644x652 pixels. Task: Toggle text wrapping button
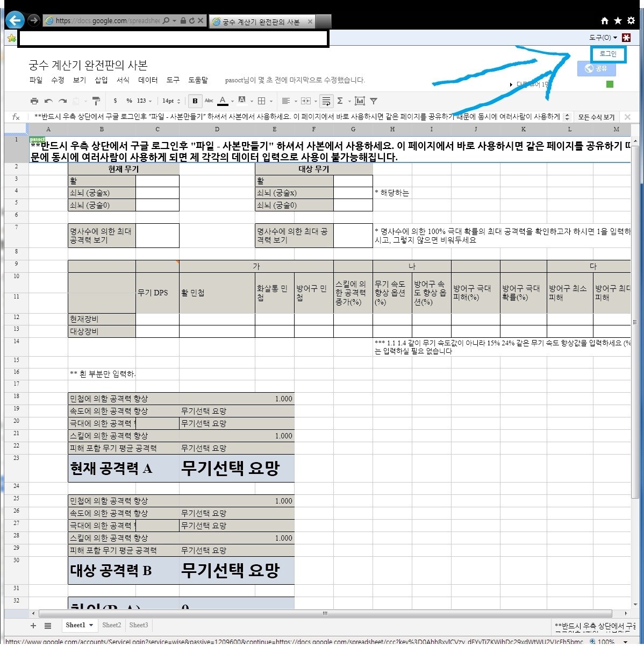326,101
